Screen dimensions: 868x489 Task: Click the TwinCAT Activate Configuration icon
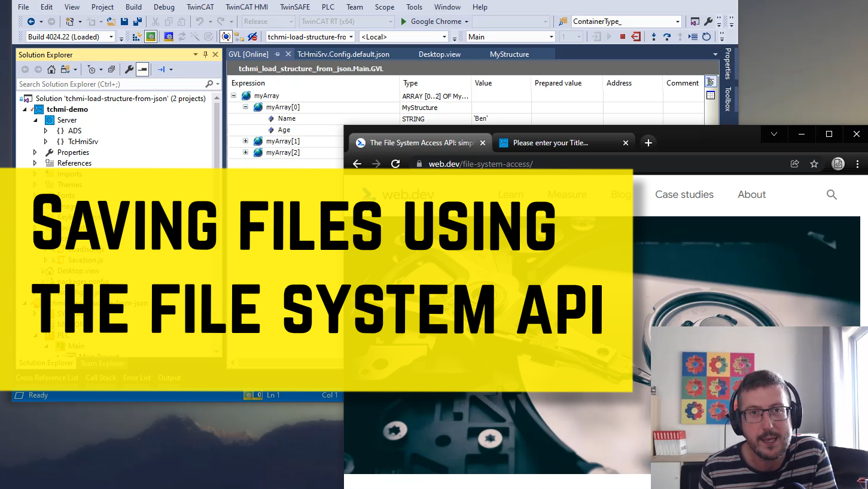click(x=136, y=37)
